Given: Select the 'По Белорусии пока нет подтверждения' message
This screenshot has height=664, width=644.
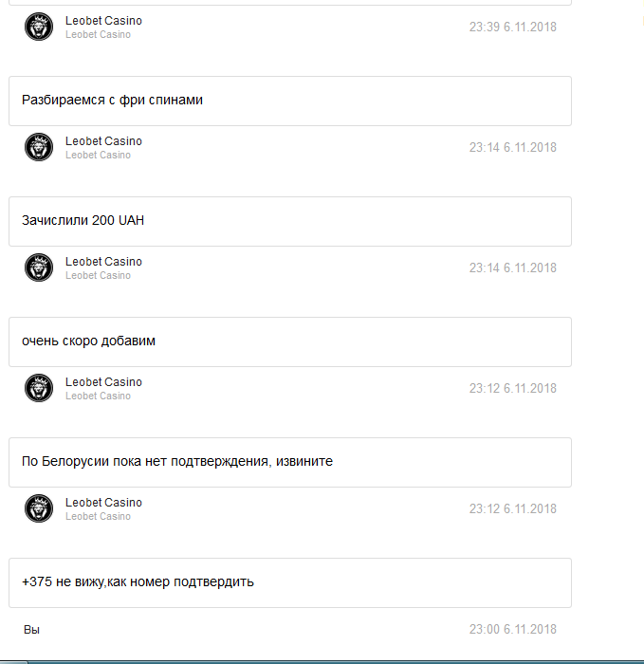Looking at the screenshot, I should (x=289, y=462).
